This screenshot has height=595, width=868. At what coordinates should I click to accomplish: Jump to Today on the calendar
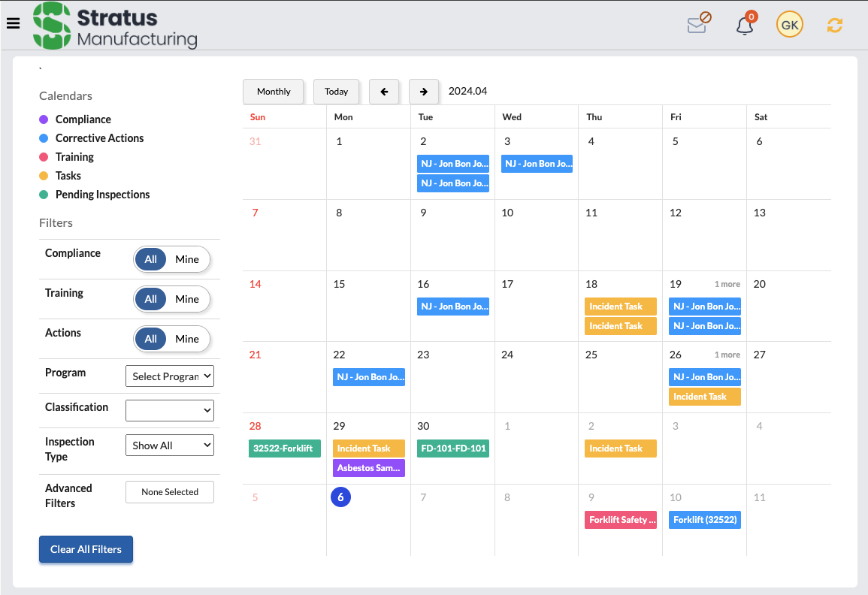pyautogui.click(x=336, y=91)
